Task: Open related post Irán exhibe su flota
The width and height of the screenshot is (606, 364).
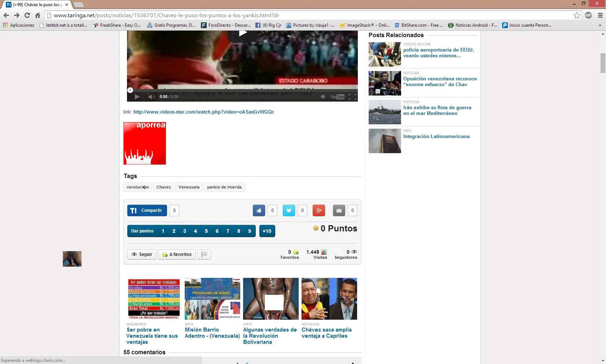Action: pyautogui.click(x=437, y=110)
